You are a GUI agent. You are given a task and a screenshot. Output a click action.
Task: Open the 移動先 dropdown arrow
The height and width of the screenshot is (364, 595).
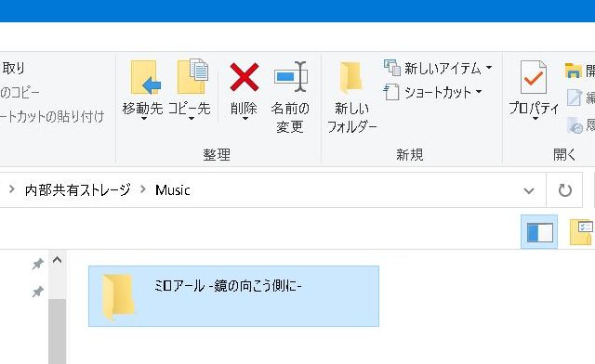(x=144, y=119)
